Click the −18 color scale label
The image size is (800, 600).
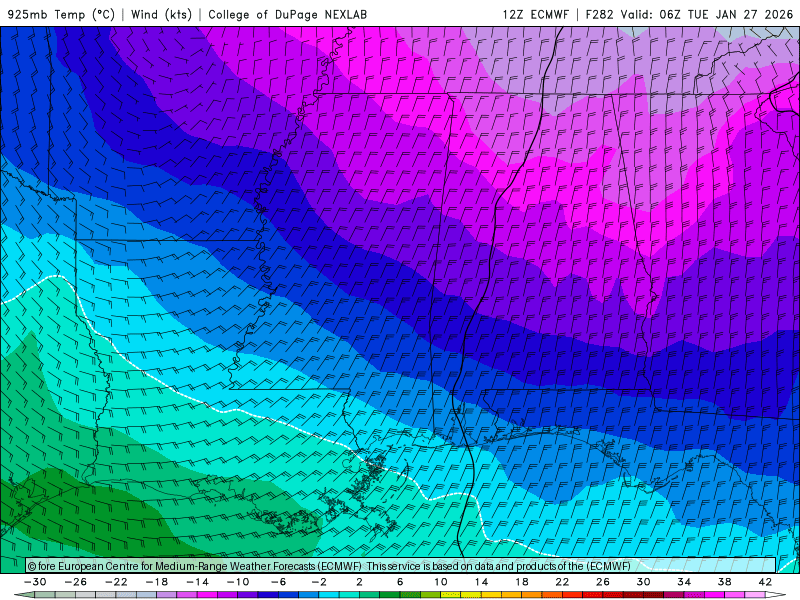coord(157,582)
